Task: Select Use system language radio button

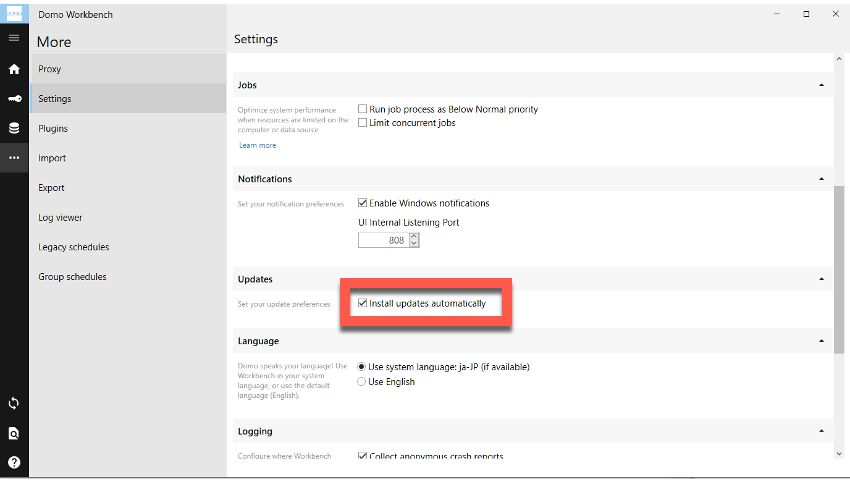Action: coord(362,367)
